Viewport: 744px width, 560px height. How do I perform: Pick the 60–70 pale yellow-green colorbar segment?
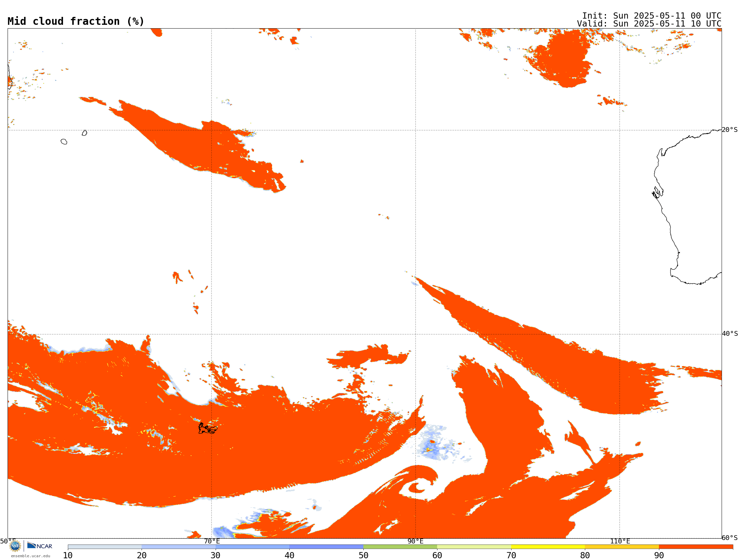click(474, 547)
